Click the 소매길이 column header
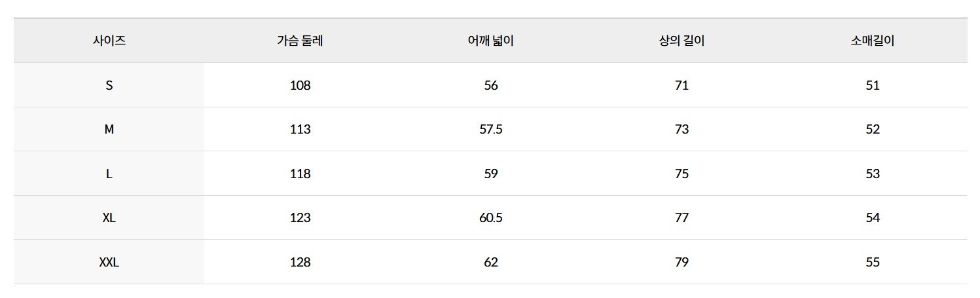Screen dimensions: 980x298 873,41
